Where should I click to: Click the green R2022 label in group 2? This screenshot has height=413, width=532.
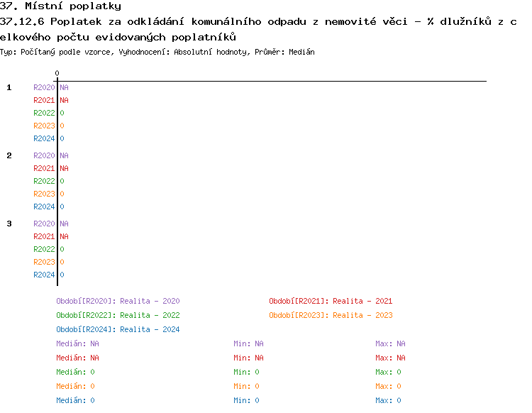(x=44, y=181)
